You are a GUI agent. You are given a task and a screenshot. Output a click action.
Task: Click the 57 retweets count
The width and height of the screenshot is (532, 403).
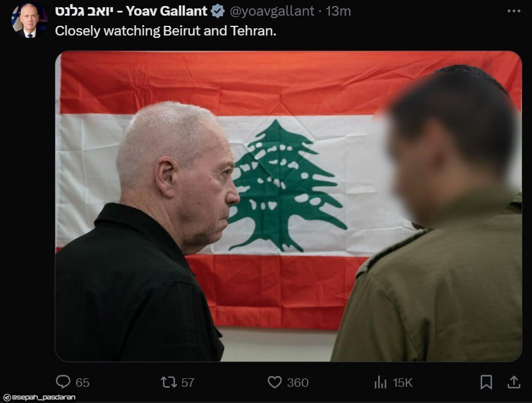(188, 383)
